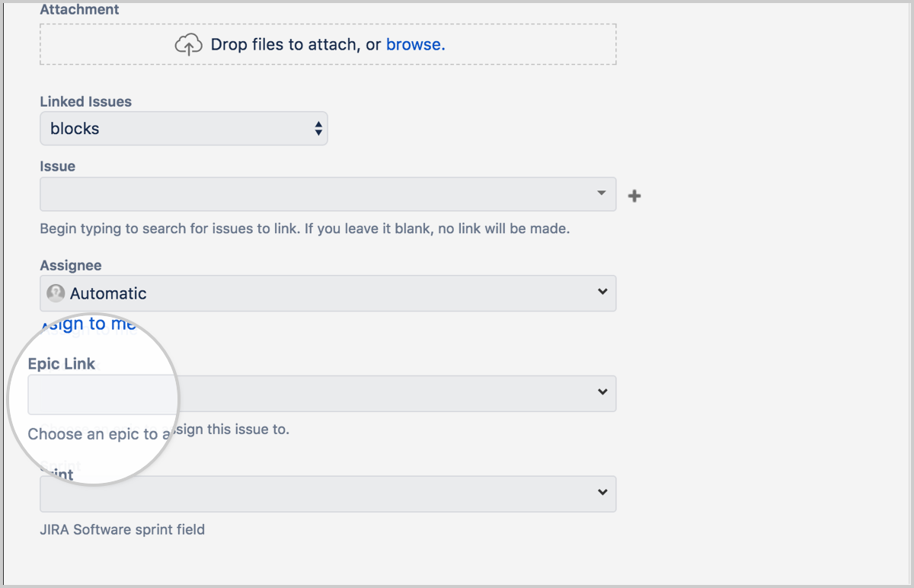Image resolution: width=914 pixels, height=588 pixels.
Task: Click the chevron on the Assignee dropdown
Action: pos(602,292)
